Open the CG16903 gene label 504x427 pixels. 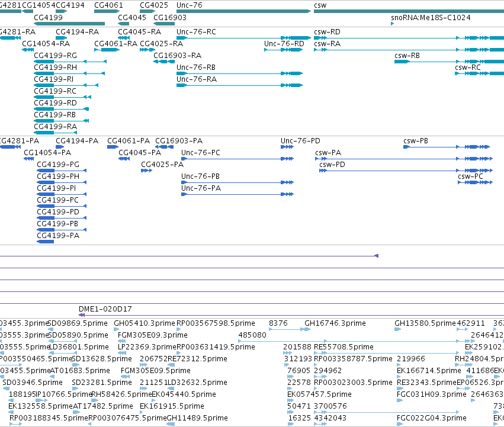pyautogui.click(x=170, y=17)
